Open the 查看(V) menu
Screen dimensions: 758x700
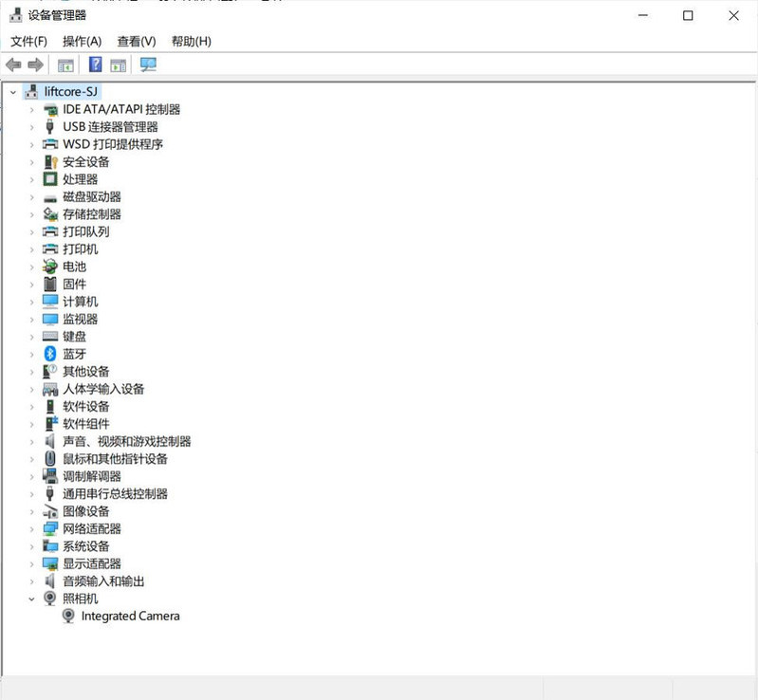(137, 42)
